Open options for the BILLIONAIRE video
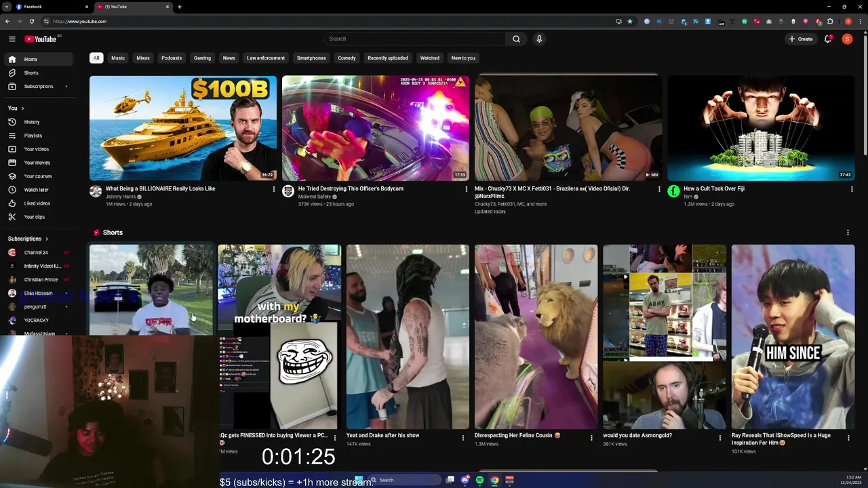Viewport: 868px width, 488px height. (274, 189)
